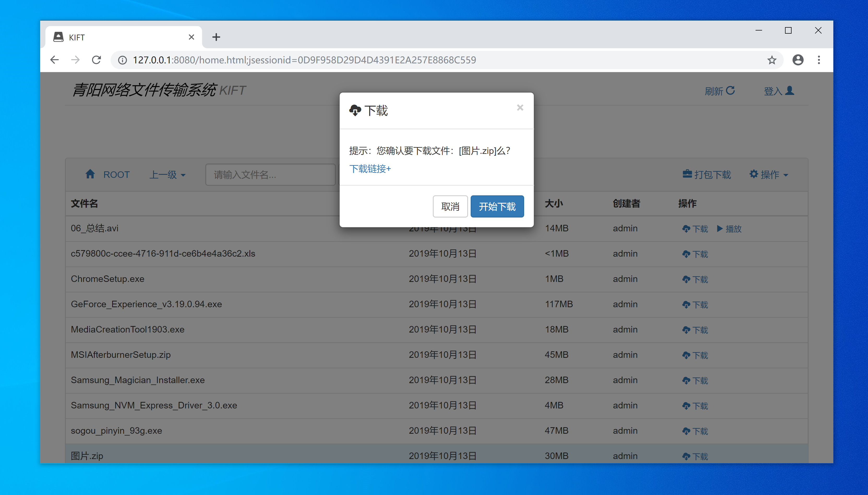Click the 打包下载 package download icon
Image resolution: width=868 pixels, height=495 pixels.
[687, 174]
